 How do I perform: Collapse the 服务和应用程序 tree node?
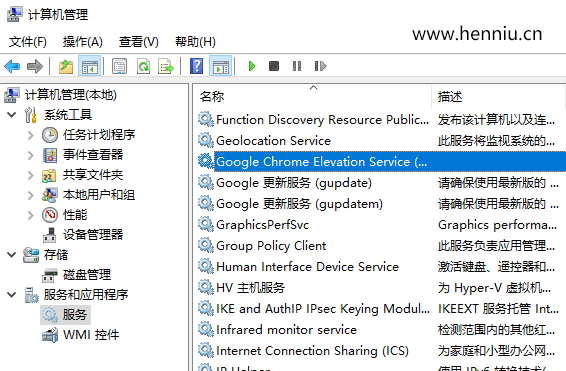coord(12,295)
